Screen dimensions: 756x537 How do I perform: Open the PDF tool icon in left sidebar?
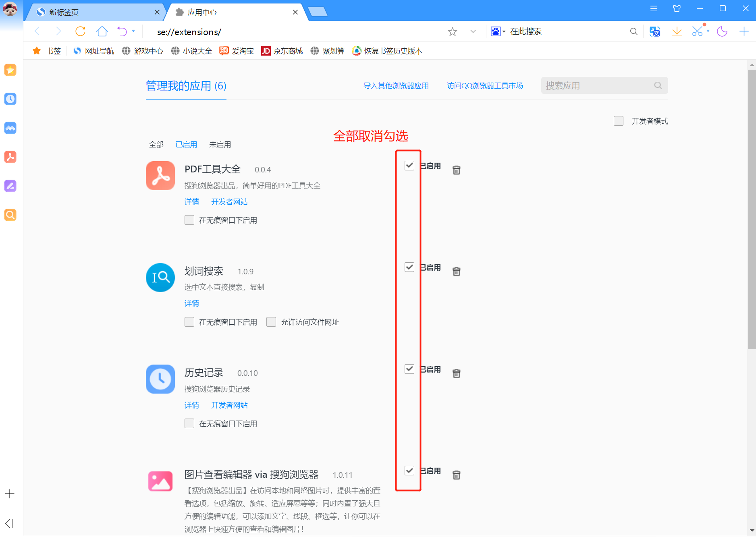coord(10,157)
